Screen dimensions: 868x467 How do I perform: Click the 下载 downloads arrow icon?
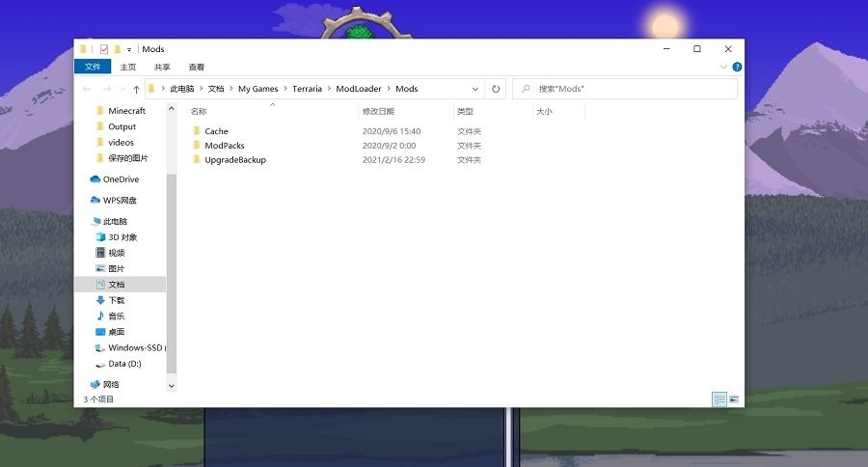point(100,300)
